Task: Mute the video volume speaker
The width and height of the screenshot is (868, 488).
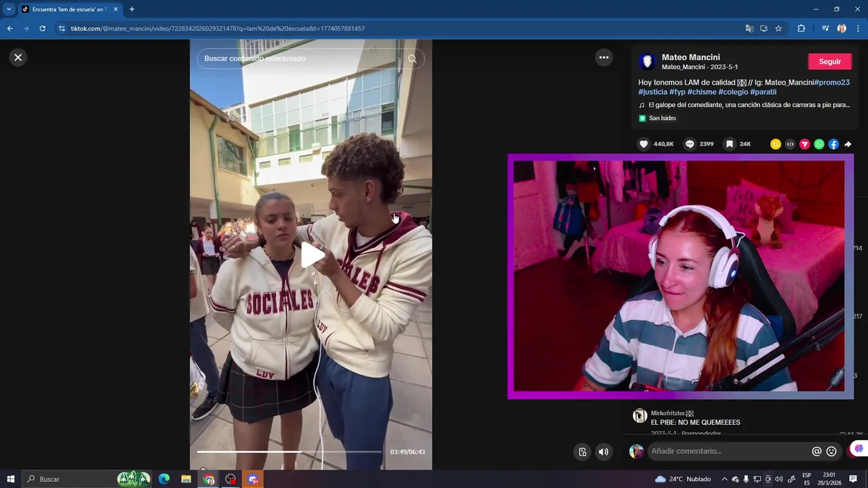Action: coord(604,452)
